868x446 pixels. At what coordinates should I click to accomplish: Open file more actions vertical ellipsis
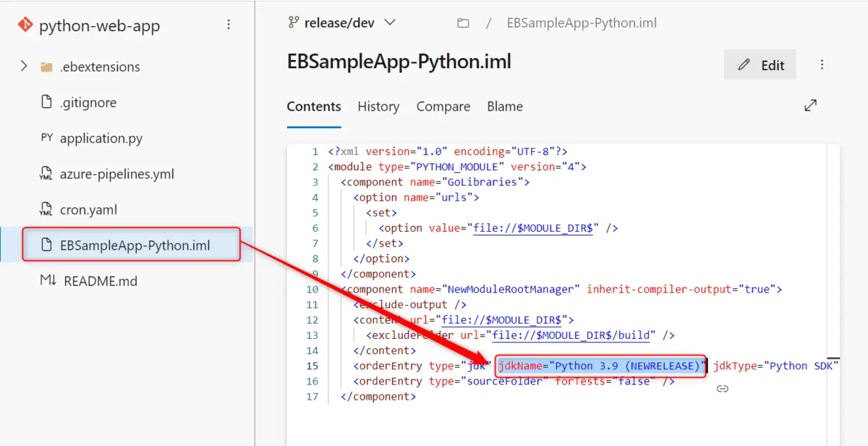[x=822, y=64]
